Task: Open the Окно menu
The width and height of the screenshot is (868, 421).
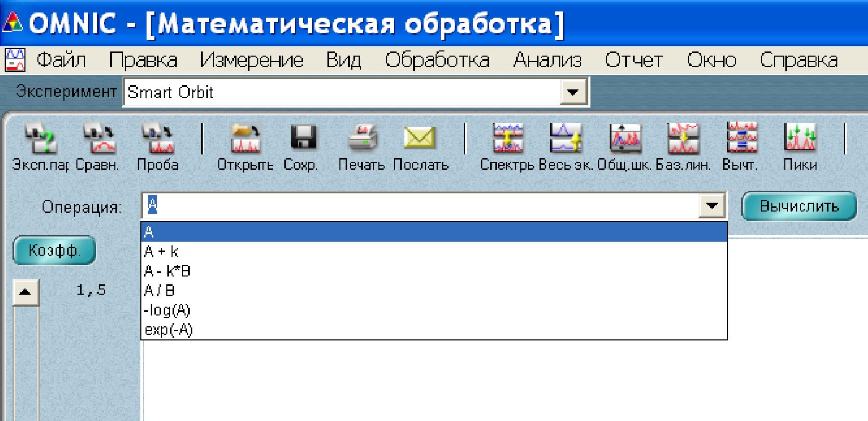Action: (x=712, y=60)
